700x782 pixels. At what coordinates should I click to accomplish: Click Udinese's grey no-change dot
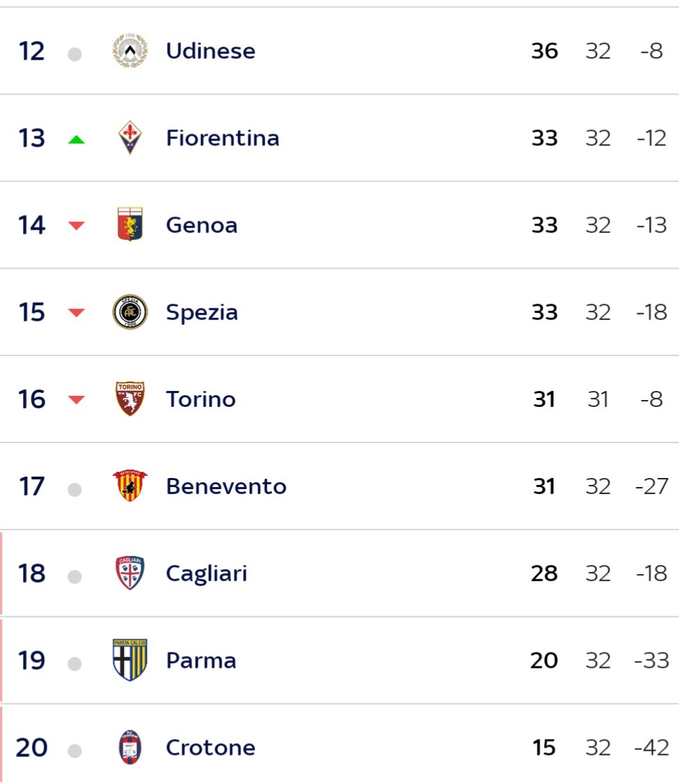74,54
